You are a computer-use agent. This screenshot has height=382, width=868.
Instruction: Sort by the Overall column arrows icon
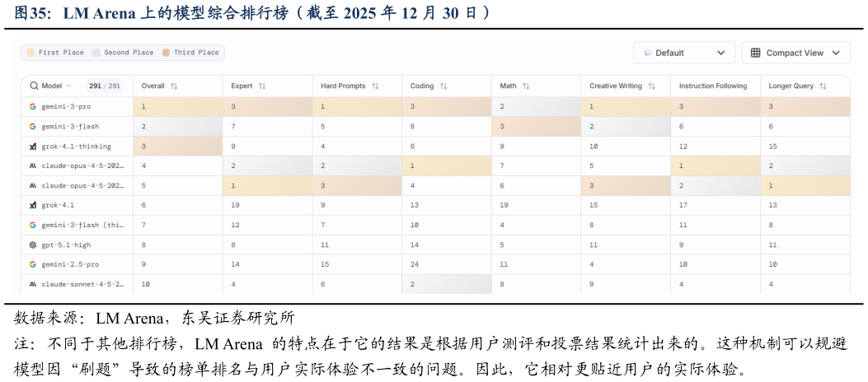[x=174, y=86]
